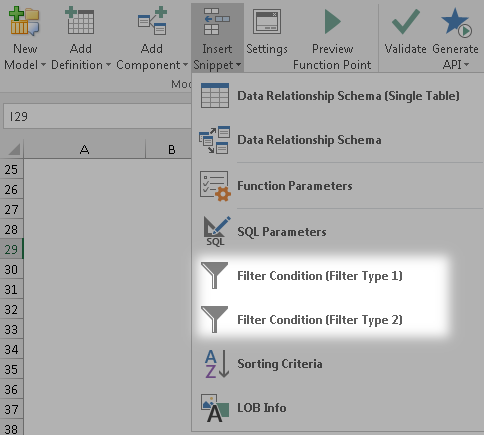Click the Insert Snippet icon

(217, 21)
